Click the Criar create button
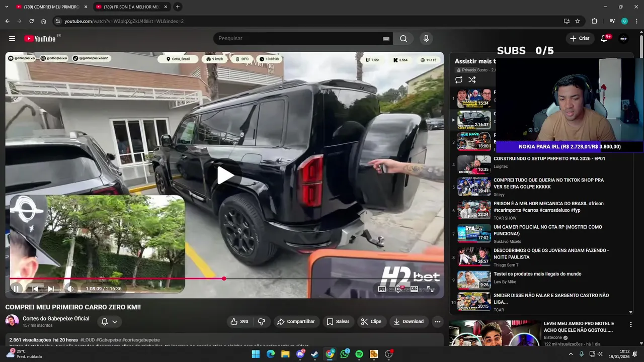 point(579,39)
